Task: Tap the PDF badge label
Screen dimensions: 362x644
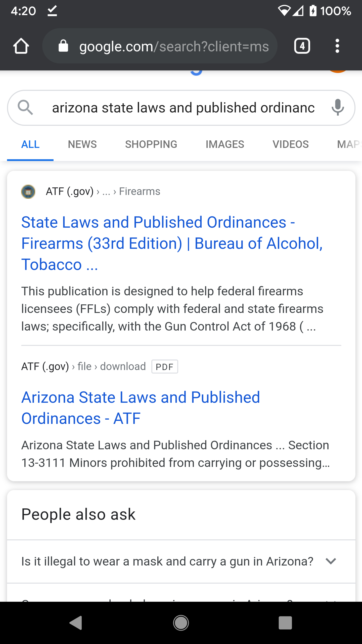Action: point(165,367)
